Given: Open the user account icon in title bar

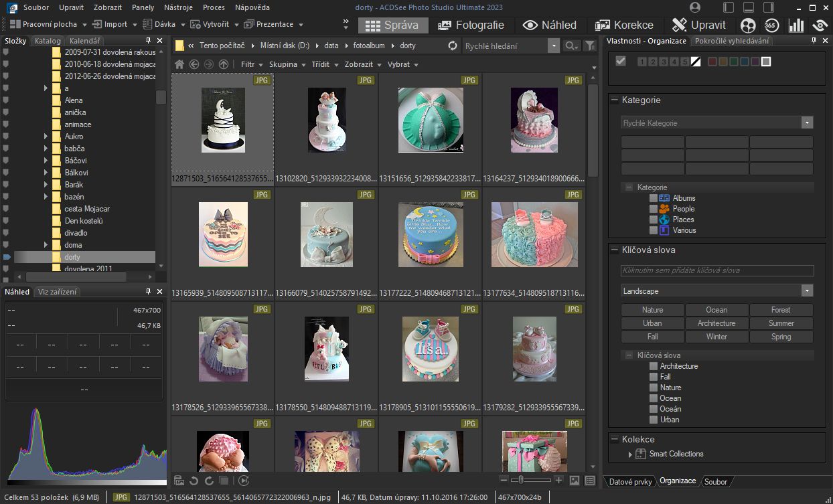Looking at the screenshot, I should (x=694, y=7).
